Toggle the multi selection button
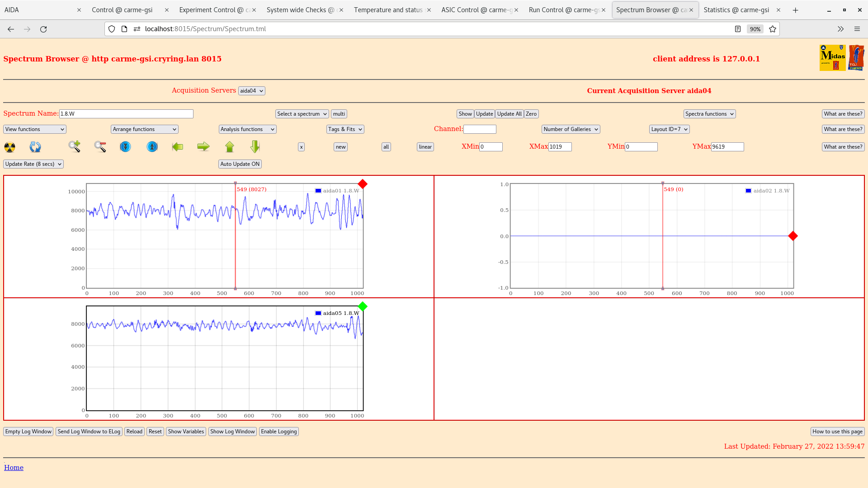The height and width of the screenshot is (488, 868). (339, 114)
